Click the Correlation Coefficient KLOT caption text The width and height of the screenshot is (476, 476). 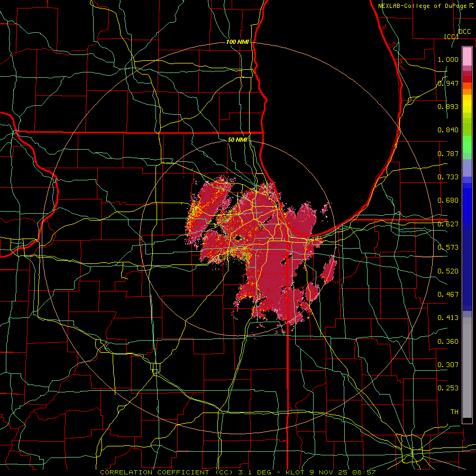click(x=238, y=472)
